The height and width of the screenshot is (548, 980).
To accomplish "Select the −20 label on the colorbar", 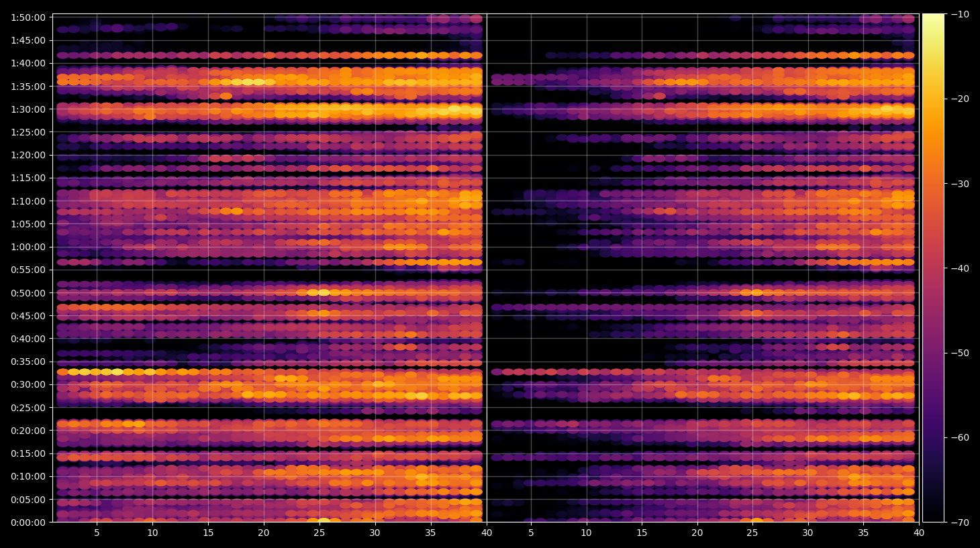I will [960, 99].
